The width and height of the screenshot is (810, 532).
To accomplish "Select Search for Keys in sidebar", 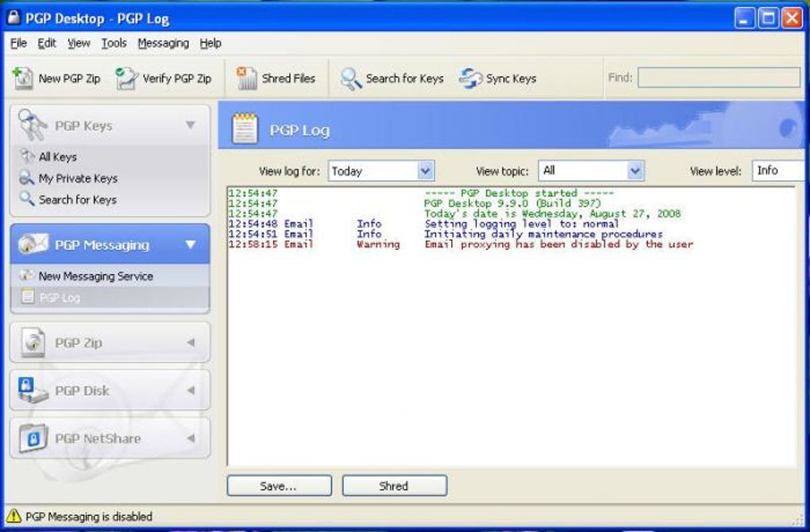I will click(78, 199).
